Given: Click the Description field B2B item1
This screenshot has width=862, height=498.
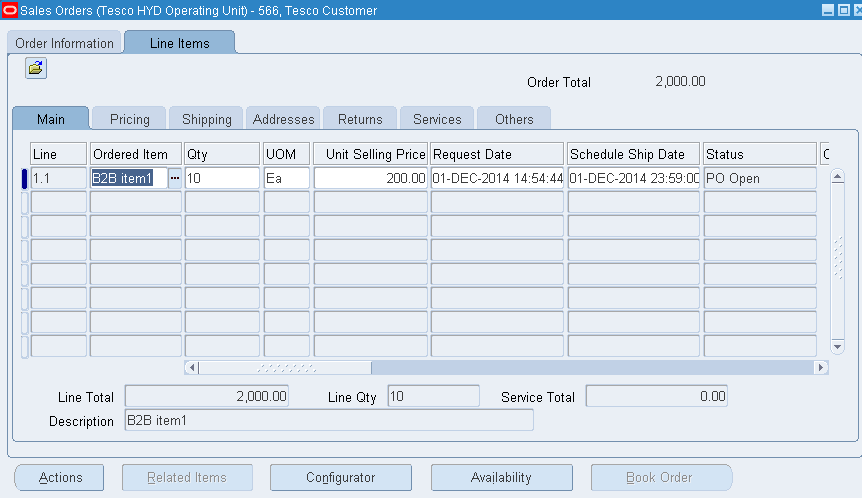Looking at the screenshot, I should point(329,420).
